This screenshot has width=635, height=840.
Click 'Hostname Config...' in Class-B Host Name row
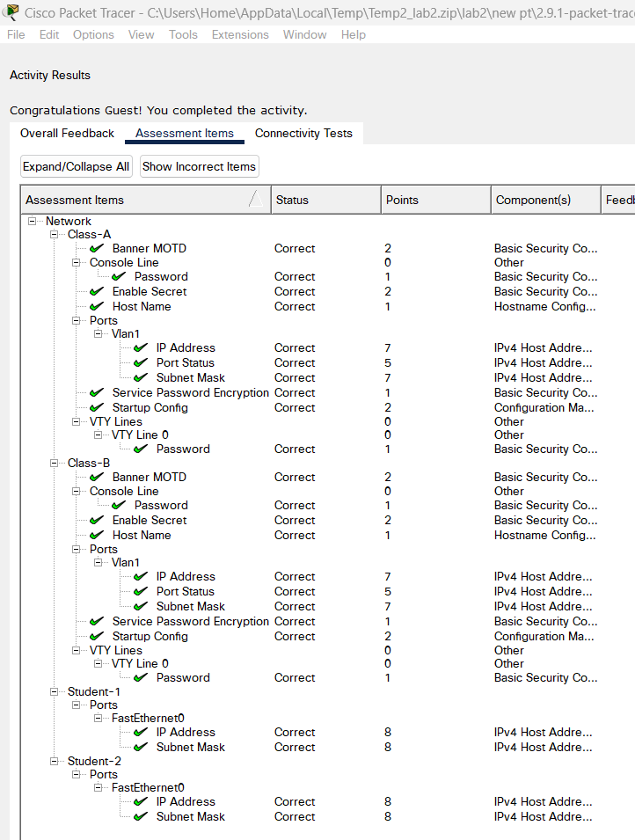tap(545, 535)
